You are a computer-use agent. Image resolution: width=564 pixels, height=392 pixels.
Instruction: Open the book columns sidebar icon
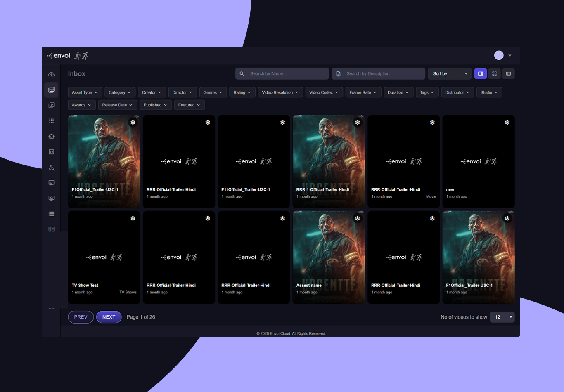[51, 229]
